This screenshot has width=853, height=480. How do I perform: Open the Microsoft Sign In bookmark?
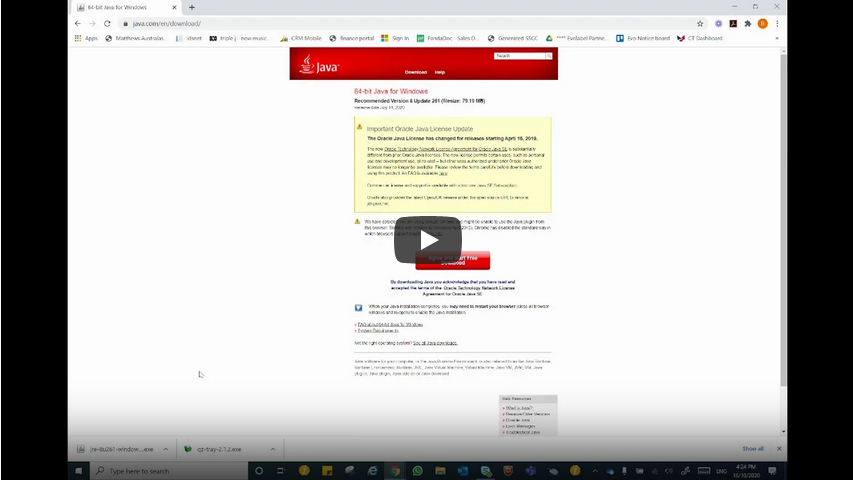click(395, 38)
